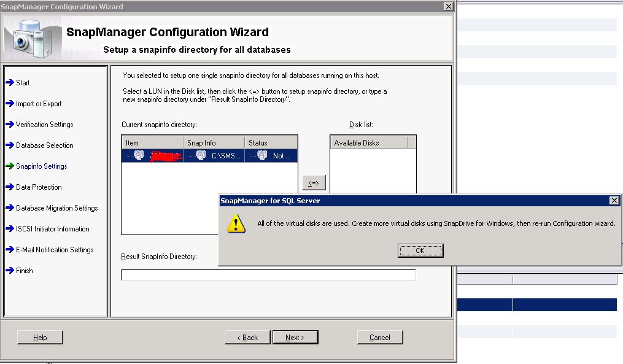This screenshot has width=623, height=364.
Task: Click the green arrow beside Snapinfo Settings
Action: [x=10, y=166]
